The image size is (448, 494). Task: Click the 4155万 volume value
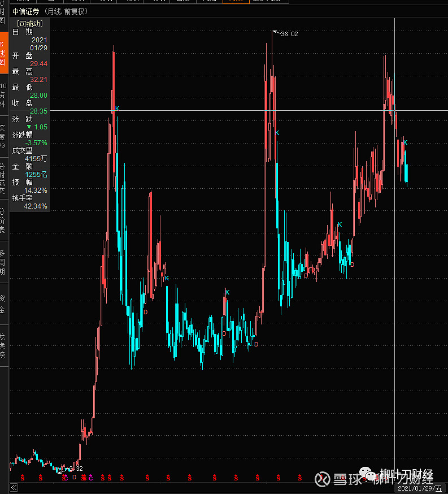point(36,159)
